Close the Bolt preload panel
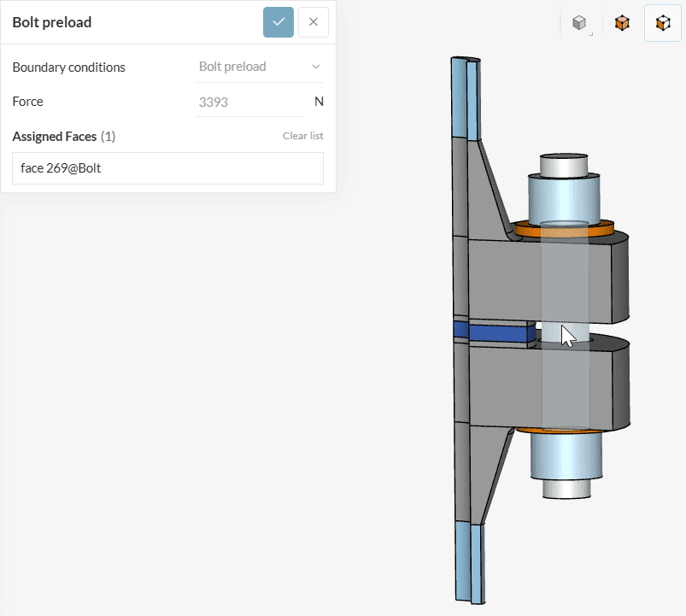 pyautogui.click(x=314, y=22)
